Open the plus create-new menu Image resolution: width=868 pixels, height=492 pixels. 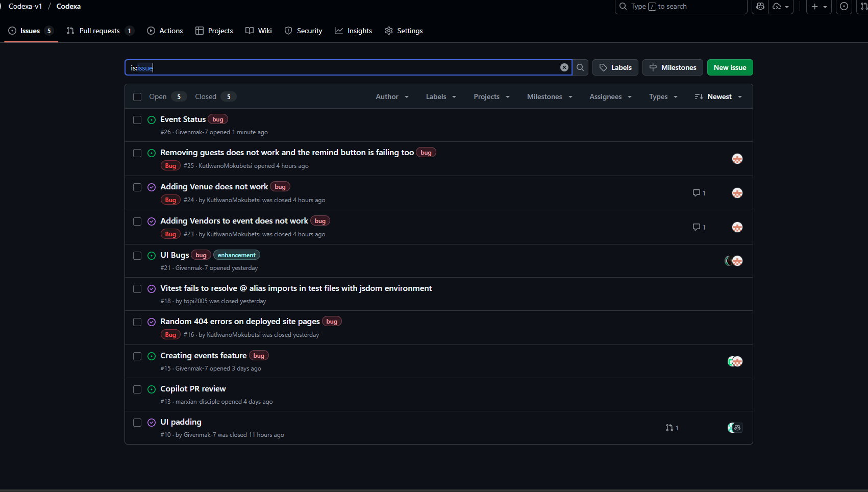tap(819, 6)
